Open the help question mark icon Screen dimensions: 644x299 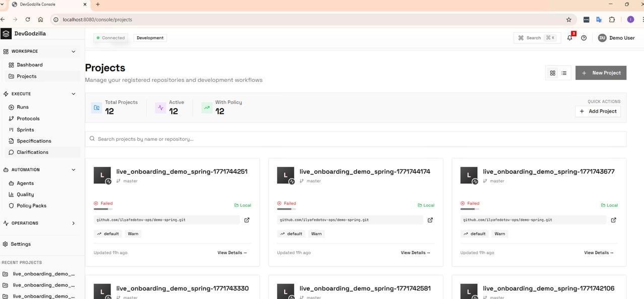click(584, 38)
